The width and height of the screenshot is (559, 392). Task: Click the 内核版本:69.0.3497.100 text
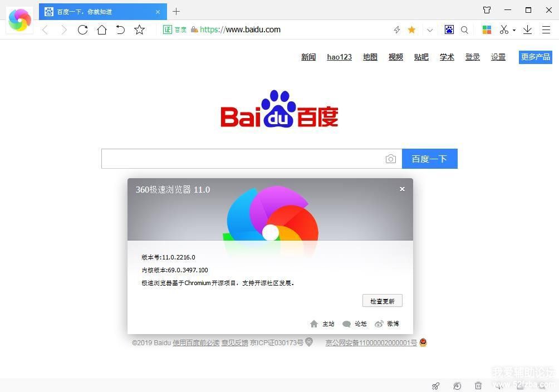click(x=175, y=270)
